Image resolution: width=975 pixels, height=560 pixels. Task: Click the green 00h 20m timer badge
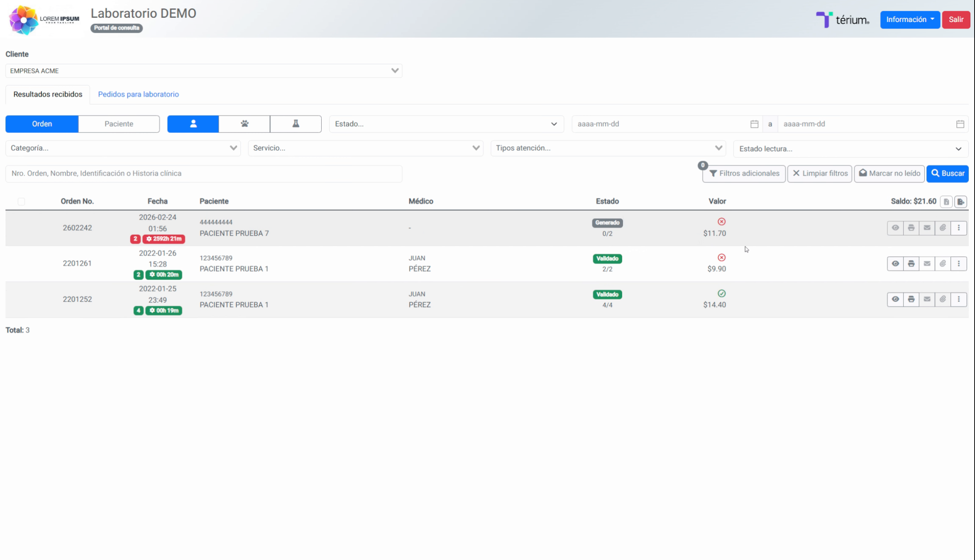point(164,275)
